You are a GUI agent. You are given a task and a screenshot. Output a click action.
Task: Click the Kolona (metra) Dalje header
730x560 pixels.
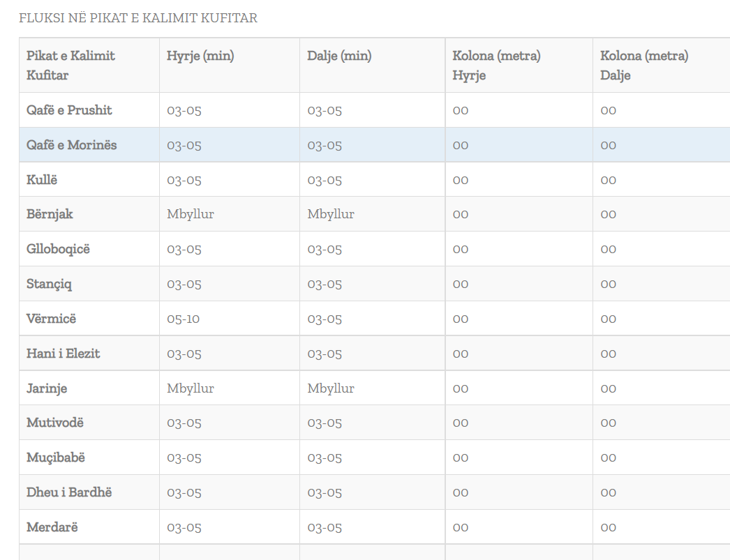point(644,66)
